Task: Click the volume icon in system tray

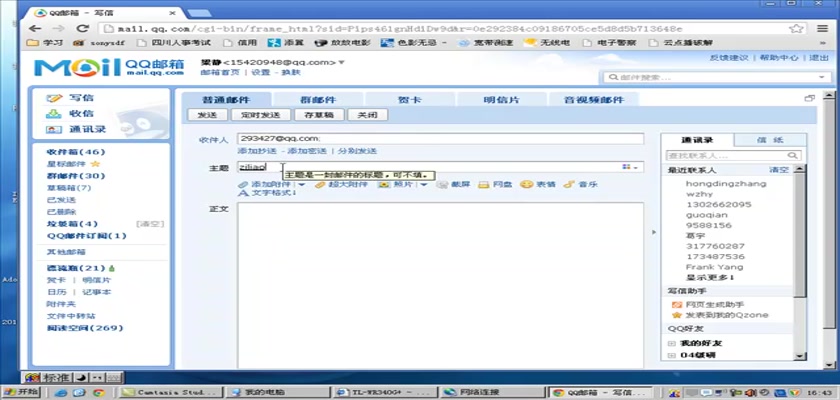Action: click(x=753, y=393)
